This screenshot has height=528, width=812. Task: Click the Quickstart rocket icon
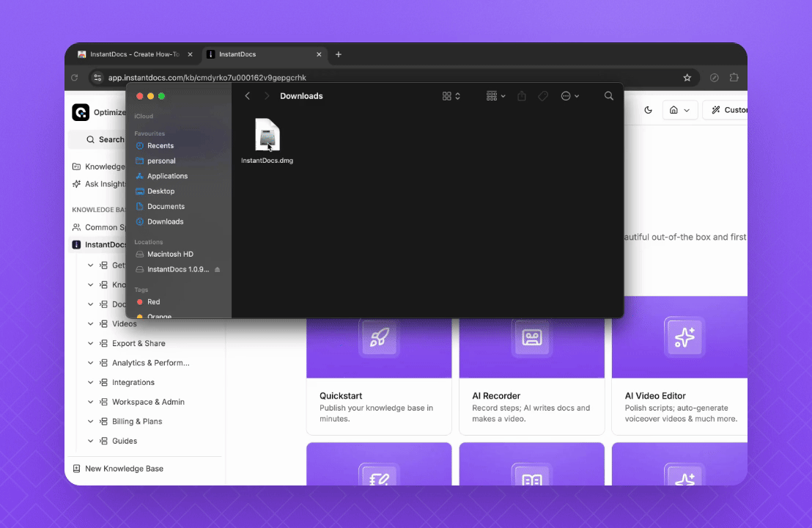click(379, 337)
